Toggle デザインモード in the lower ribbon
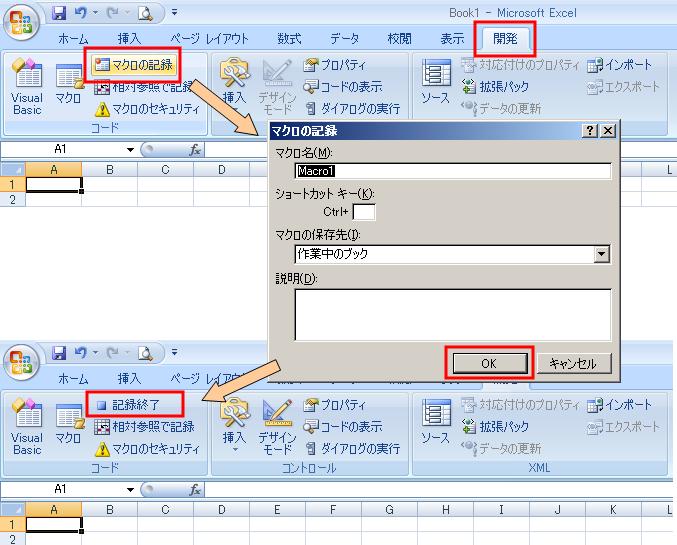This screenshot has width=677, height=545. click(x=277, y=424)
